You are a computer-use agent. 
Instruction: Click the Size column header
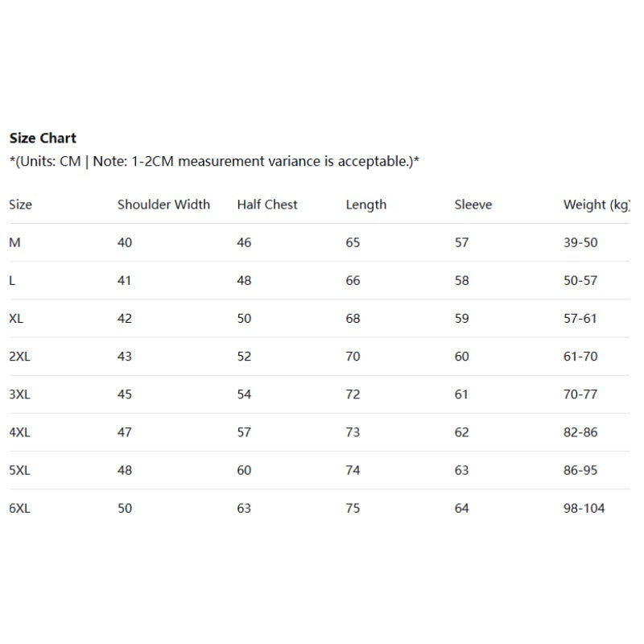point(21,204)
